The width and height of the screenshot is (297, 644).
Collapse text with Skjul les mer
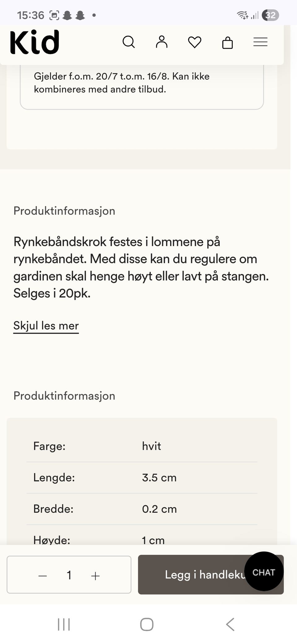pyautogui.click(x=46, y=326)
